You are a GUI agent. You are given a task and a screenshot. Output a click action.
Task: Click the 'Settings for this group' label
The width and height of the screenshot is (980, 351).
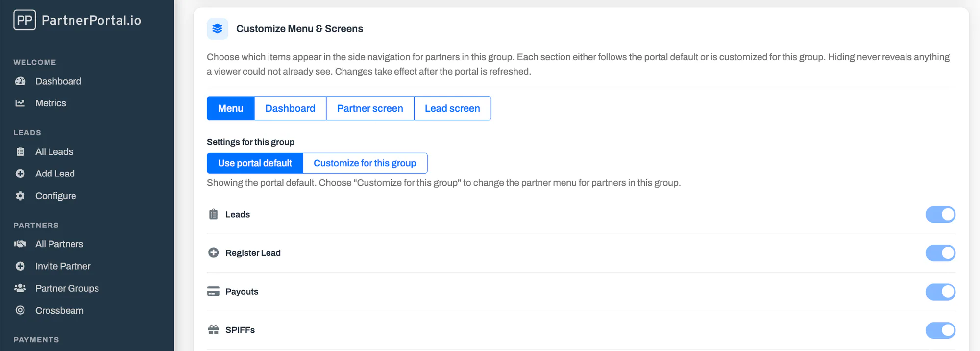[x=250, y=142]
